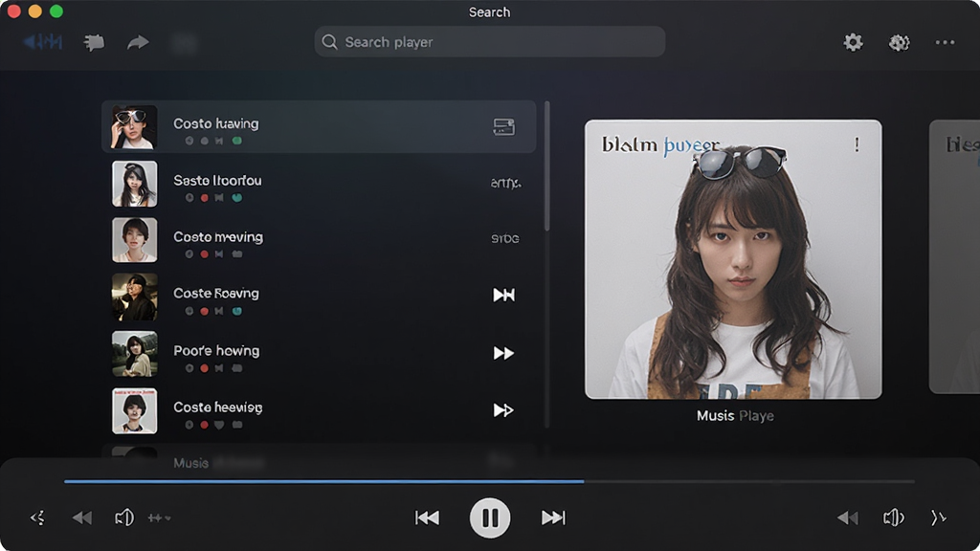Toggle red dot on Poore howing row
Screen dimensions: 980x551
[204, 368]
